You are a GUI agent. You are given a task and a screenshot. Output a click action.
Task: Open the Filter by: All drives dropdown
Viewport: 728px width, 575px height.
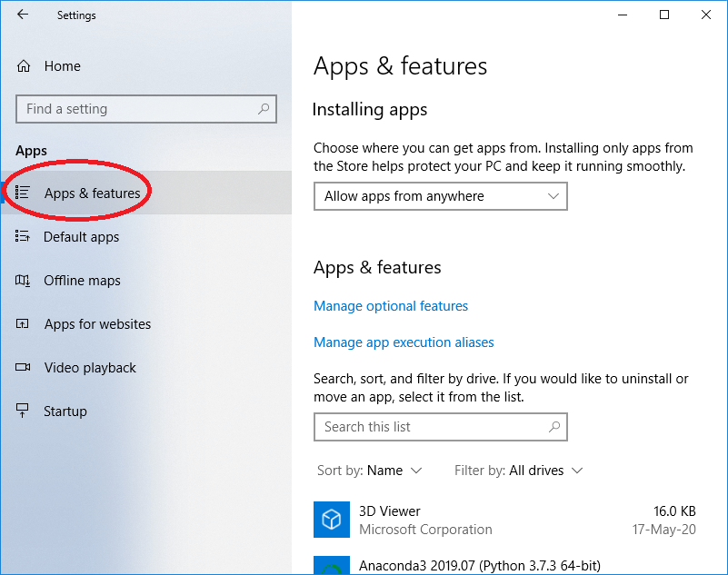[518, 471]
